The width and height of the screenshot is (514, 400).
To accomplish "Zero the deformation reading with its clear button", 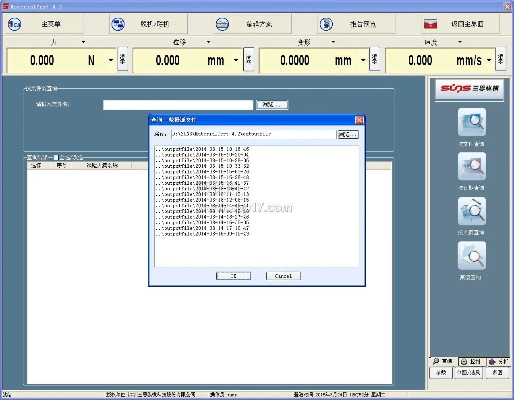I will [x=375, y=59].
